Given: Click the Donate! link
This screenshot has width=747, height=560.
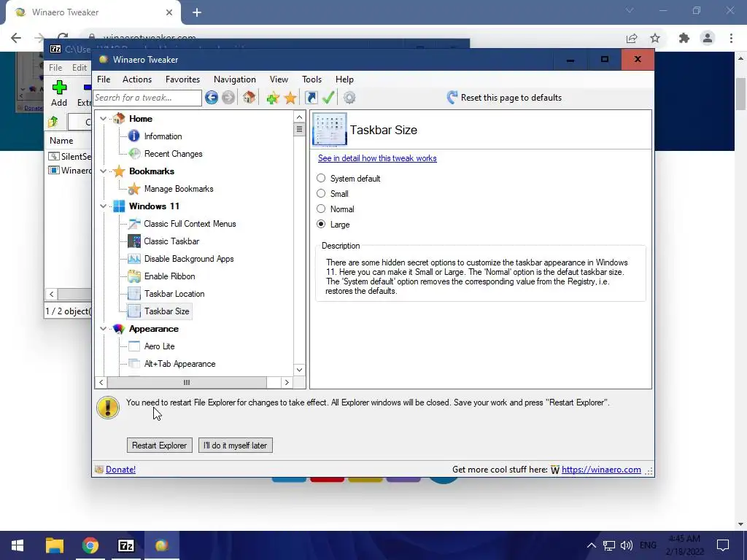Looking at the screenshot, I should [120, 470].
